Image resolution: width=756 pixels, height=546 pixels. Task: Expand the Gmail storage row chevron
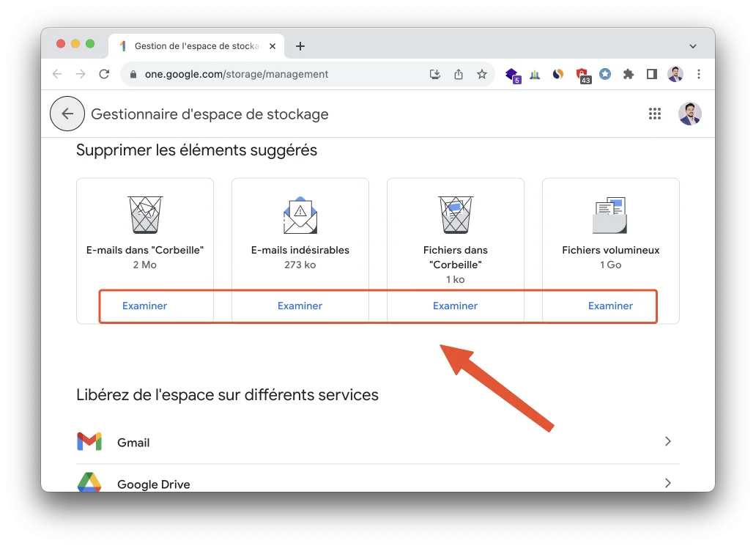click(667, 441)
